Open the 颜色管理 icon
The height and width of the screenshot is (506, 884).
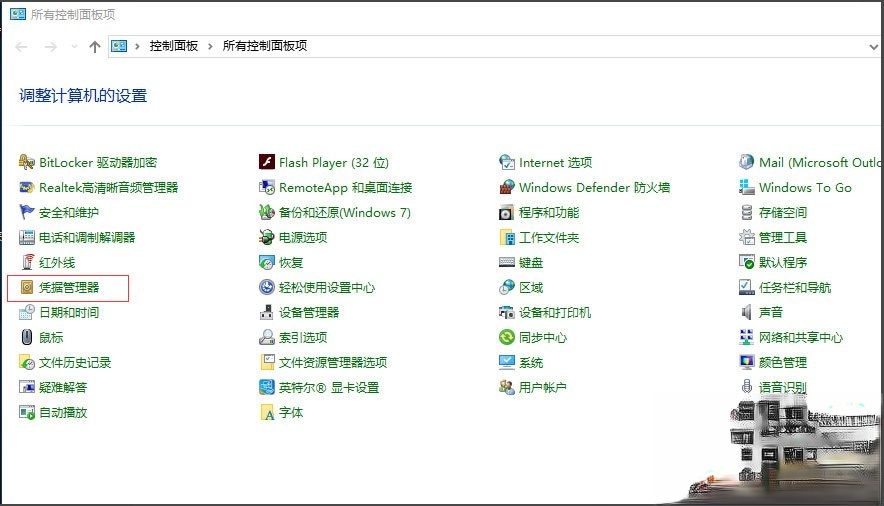tap(746, 362)
